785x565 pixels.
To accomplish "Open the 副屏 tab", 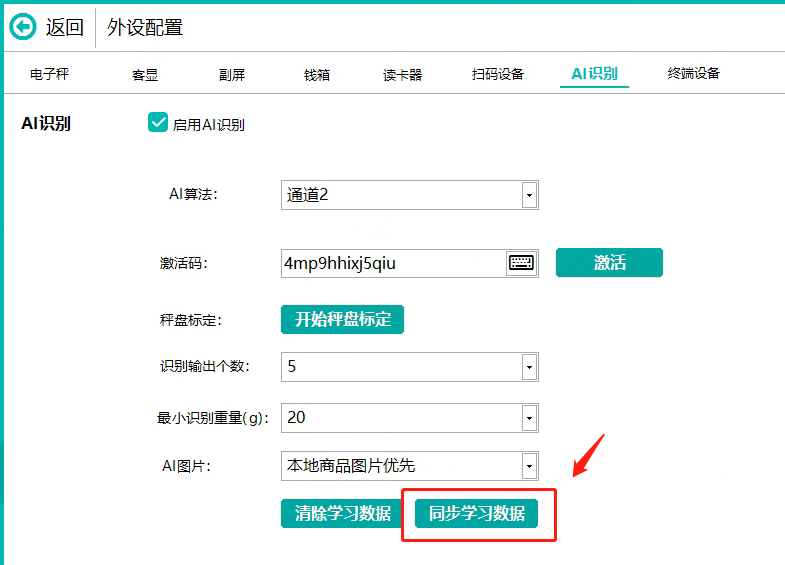I will click(x=232, y=75).
